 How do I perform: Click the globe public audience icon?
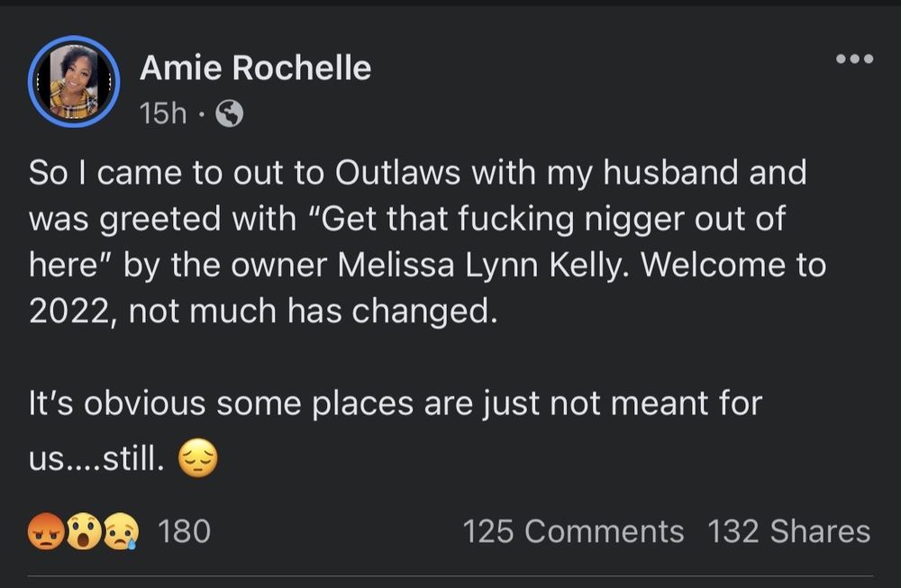[229, 113]
